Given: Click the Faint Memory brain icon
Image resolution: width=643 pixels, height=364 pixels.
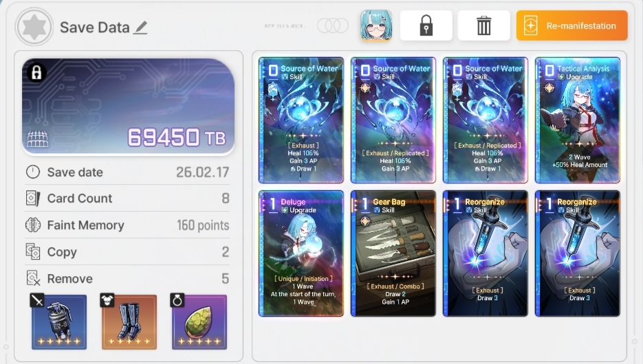Looking at the screenshot, I should coord(33,225).
